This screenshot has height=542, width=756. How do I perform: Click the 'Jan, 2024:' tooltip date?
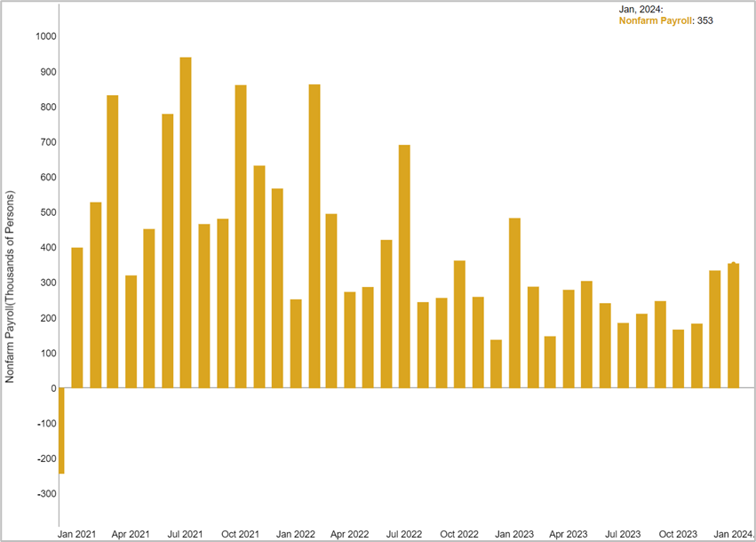coord(641,9)
